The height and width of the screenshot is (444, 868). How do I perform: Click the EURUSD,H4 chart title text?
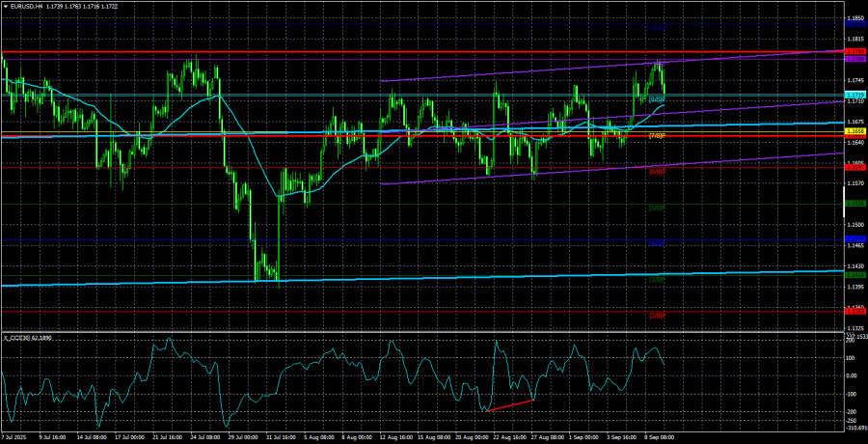(34, 7)
